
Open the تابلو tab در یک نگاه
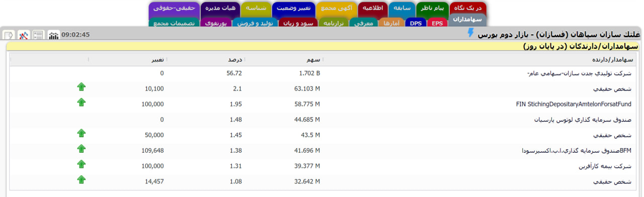pyautogui.click(x=468, y=9)
